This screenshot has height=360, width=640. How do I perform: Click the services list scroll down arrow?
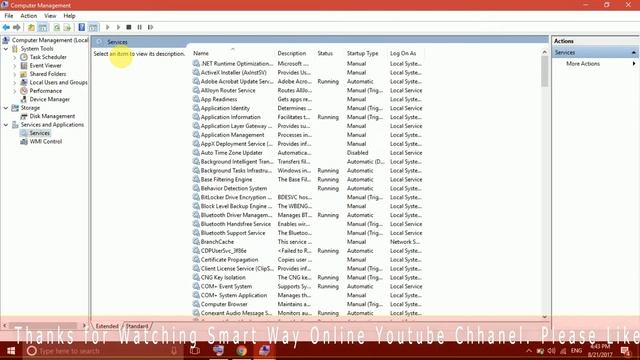544,317
